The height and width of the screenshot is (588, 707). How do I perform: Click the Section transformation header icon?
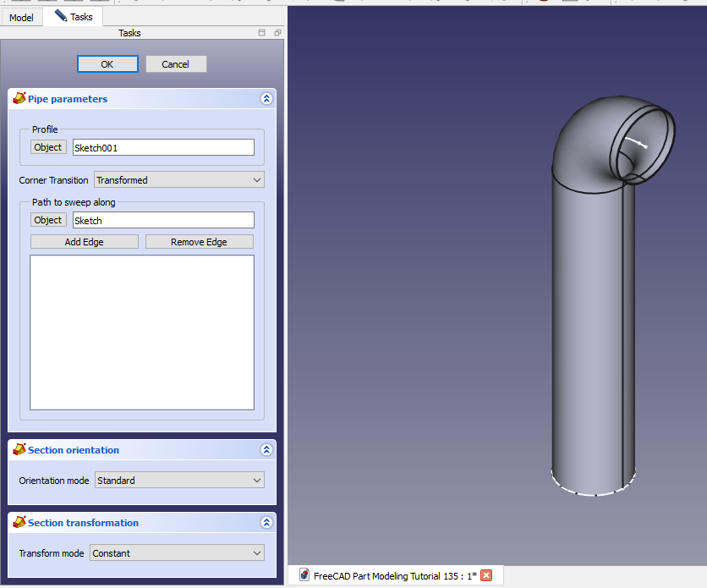point(19,523)
